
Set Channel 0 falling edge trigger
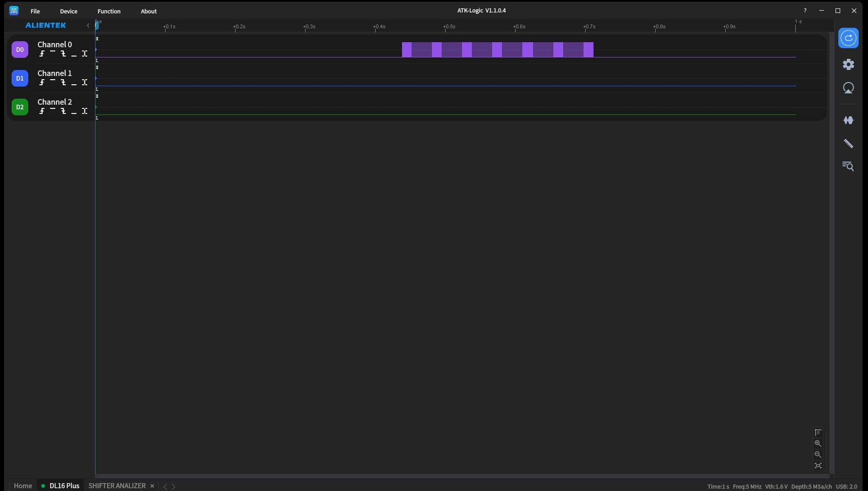click(x=63, y=54)
